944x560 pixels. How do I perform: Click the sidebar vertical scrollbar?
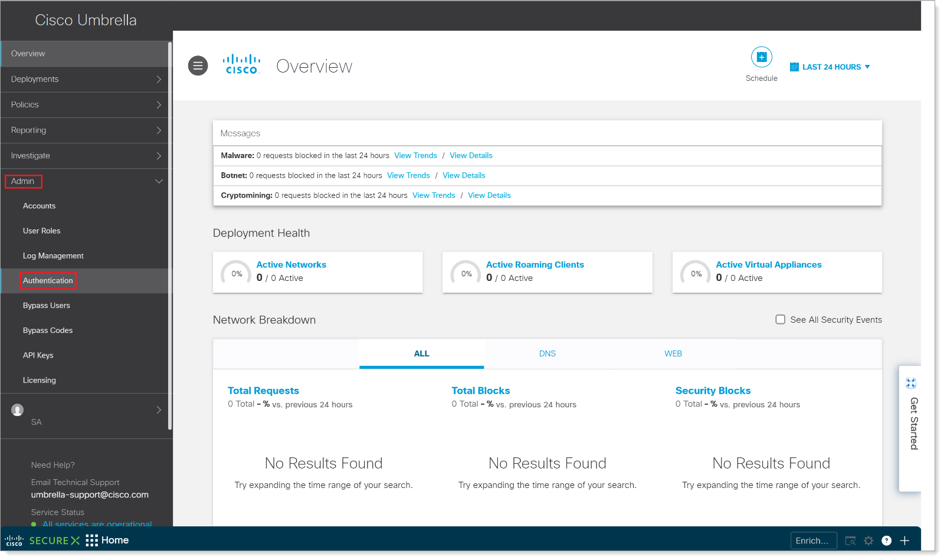(x=170, y=236)
